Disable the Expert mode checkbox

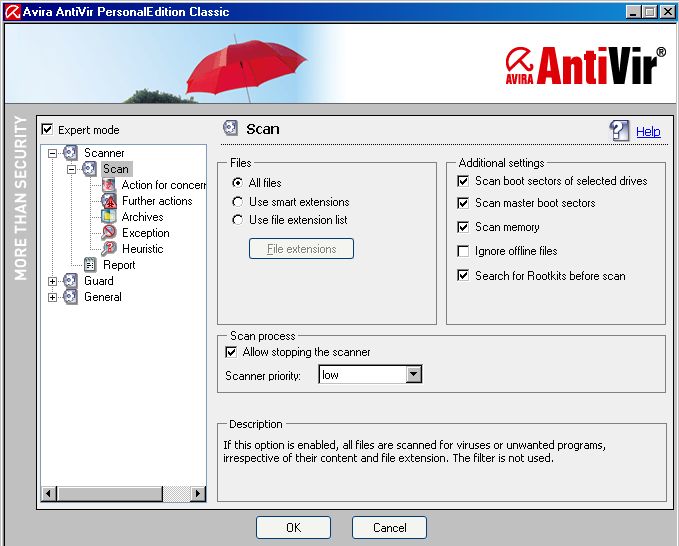(47, 129)
